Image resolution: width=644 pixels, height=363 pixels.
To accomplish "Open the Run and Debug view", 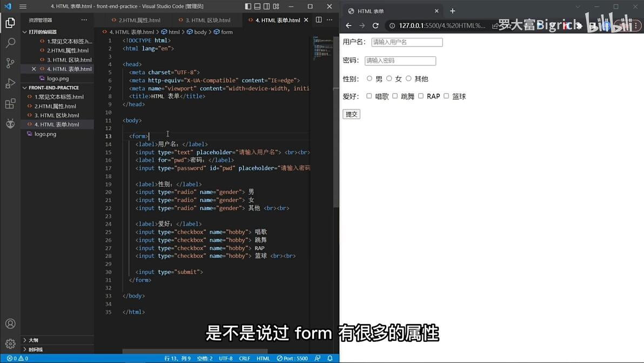I will (x=10, y=83).
